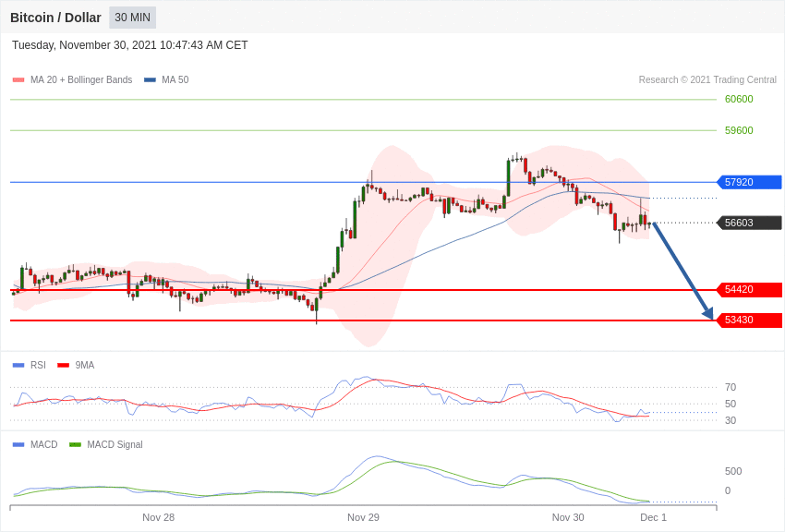Click the Dec 1 date on the time axis
The height and width of the screenshot is (532, 785).
(653, 517)
